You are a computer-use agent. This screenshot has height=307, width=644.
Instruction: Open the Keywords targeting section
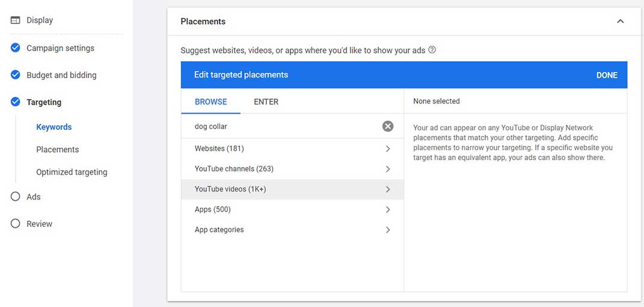54,127
